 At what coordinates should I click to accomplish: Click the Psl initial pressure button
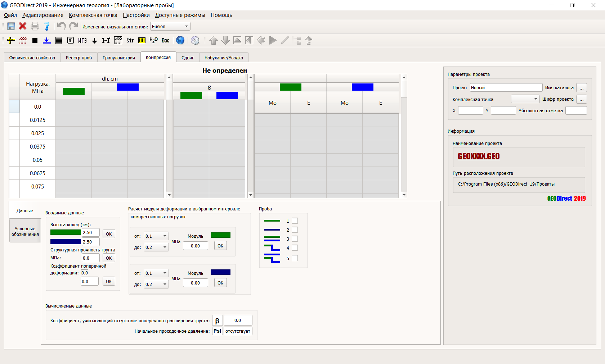(x=217, y=331)
